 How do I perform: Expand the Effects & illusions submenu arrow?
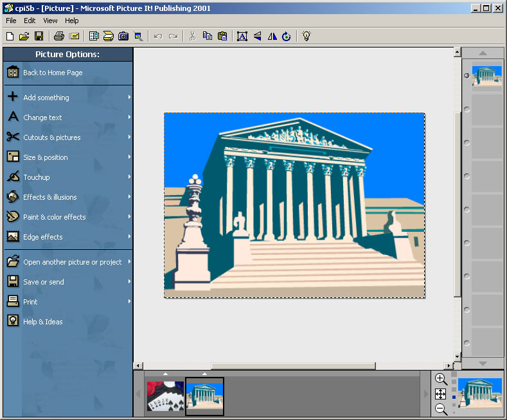pyautogui.click(x=129, y=197)
